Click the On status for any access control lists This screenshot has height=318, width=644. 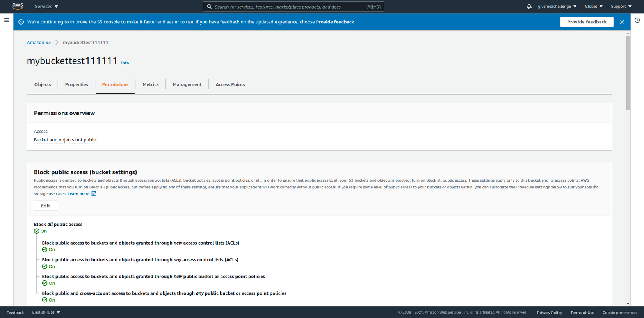tap(48, 266)
